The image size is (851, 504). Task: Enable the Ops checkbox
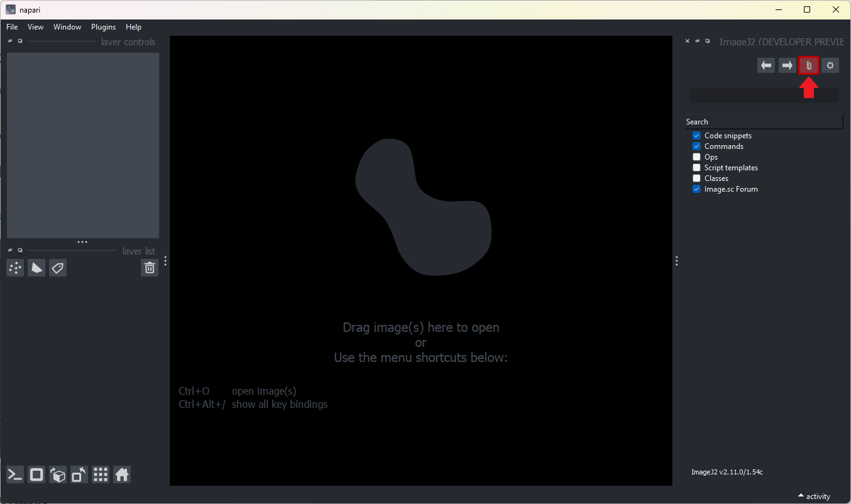[x=697, y=157]
